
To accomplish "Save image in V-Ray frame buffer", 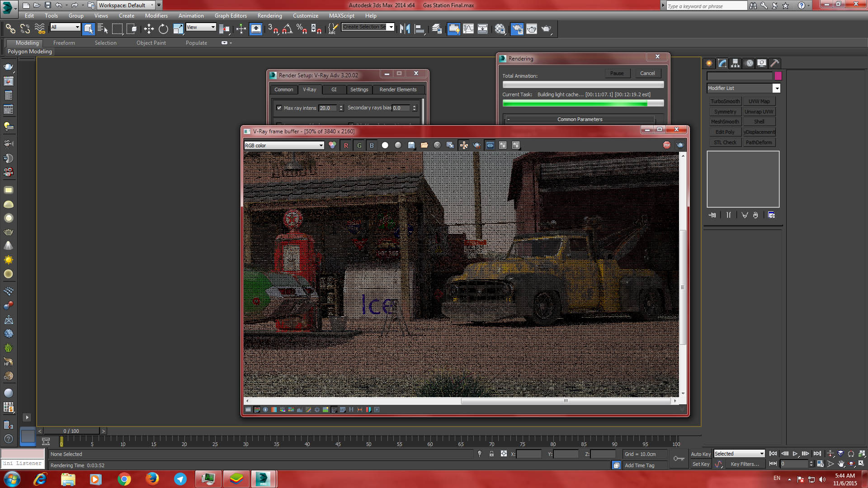I will click(411, 145).
